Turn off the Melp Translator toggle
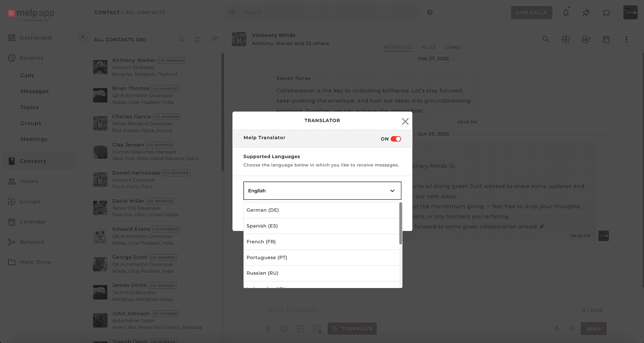Screen dimensions: 644x343 395,139
